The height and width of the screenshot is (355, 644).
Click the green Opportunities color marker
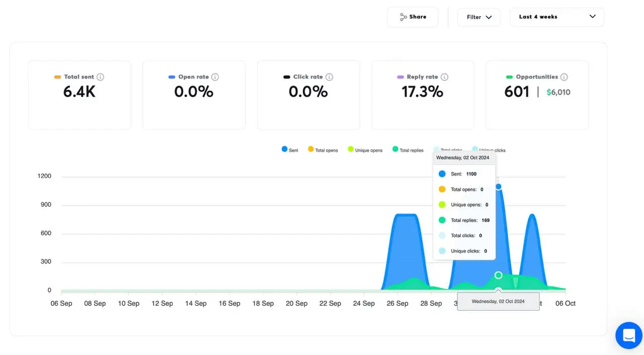tap(510, 77)
